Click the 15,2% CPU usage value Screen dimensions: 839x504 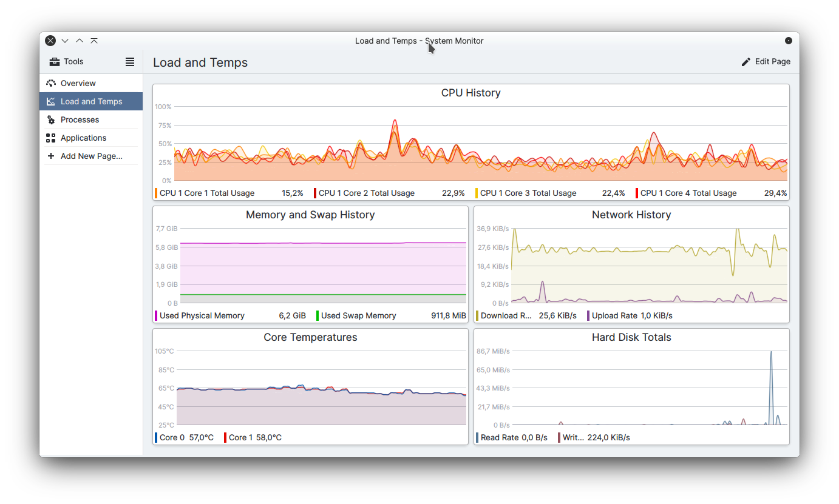pyautogui.click(x=293, y=193)
